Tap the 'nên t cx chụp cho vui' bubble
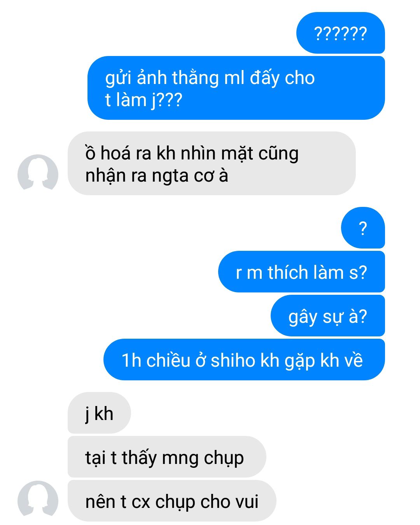 click(172, 501)
